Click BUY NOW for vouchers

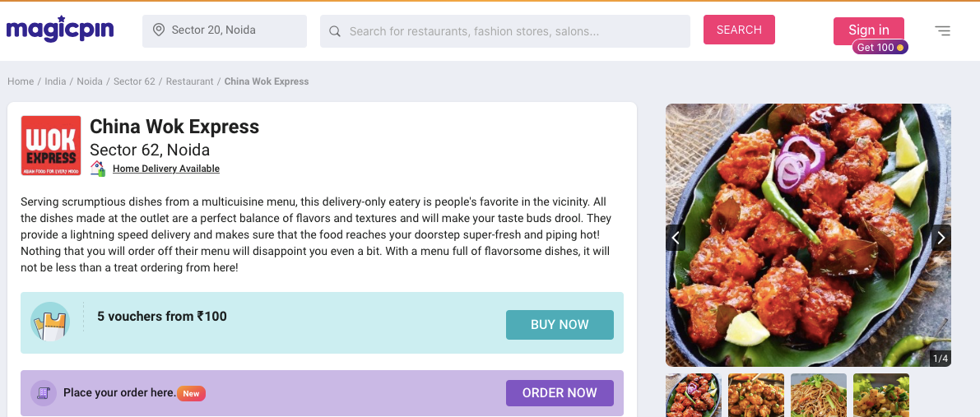560,325
